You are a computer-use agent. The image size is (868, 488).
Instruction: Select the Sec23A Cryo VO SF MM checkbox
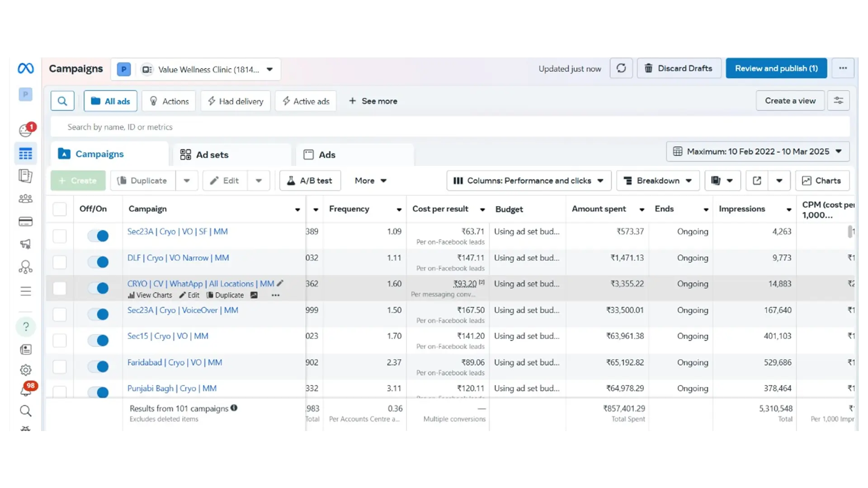(60, 235)
